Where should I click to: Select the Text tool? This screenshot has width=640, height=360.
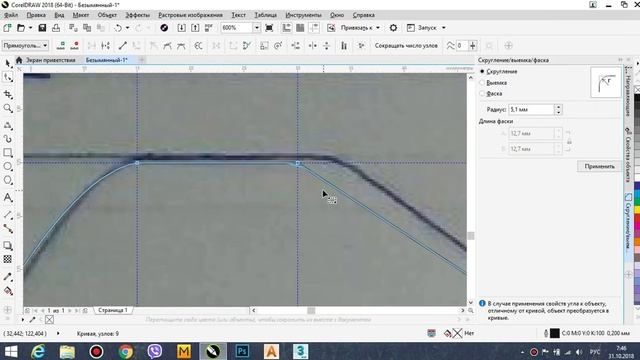pyautogui.click(x=8, y=198)
